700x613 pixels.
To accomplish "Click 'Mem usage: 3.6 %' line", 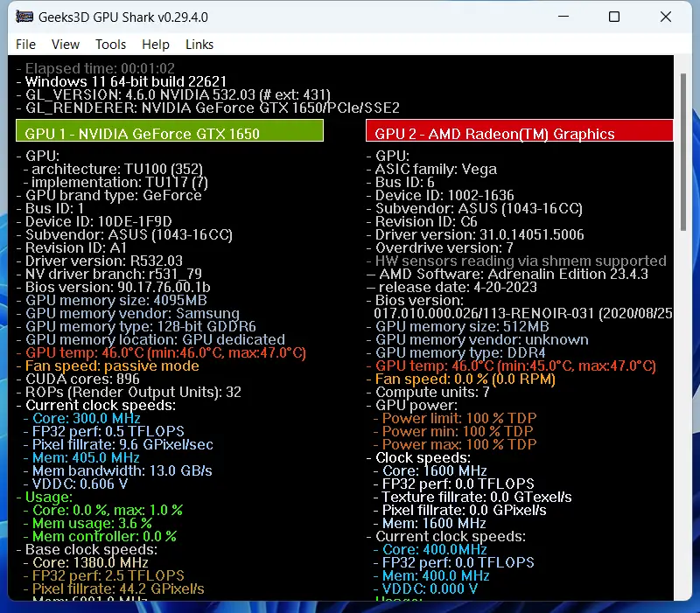I will [x=88, y=523].
